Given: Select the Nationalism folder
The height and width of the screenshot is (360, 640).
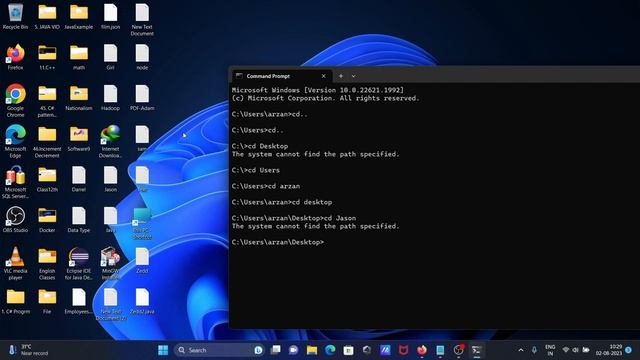Looking at the screenshot, I should click(x=79, y=98).
